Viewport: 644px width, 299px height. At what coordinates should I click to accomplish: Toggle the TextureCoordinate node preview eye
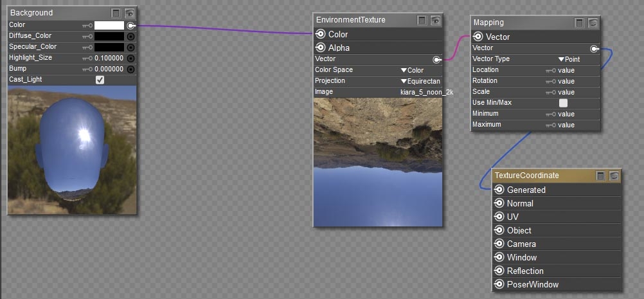click(x=614, y=176)
